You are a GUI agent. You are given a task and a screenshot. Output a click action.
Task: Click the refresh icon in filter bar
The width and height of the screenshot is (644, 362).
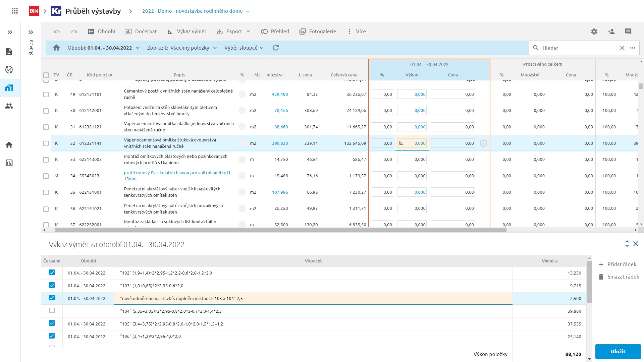click(x=276, y=48)
